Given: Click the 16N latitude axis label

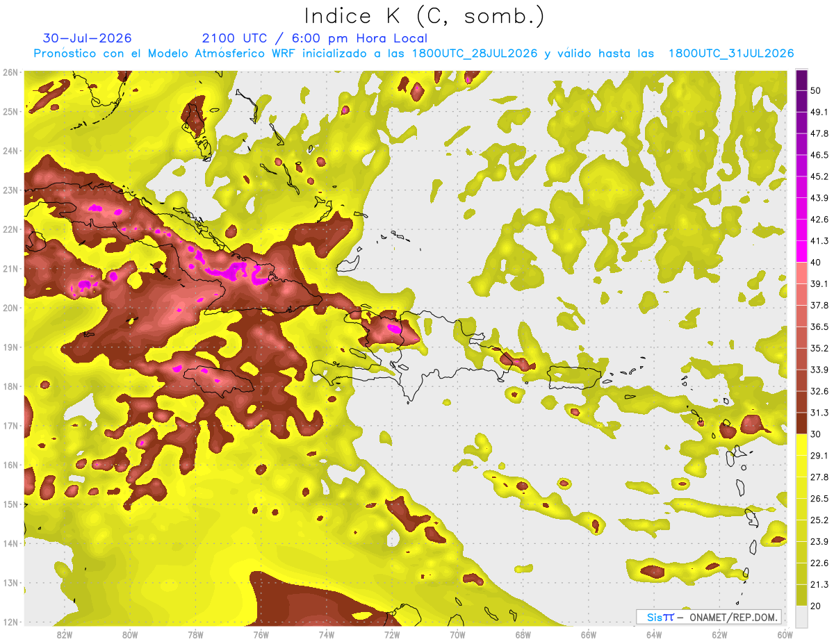Looking at the screenshot, I should 10,465.
